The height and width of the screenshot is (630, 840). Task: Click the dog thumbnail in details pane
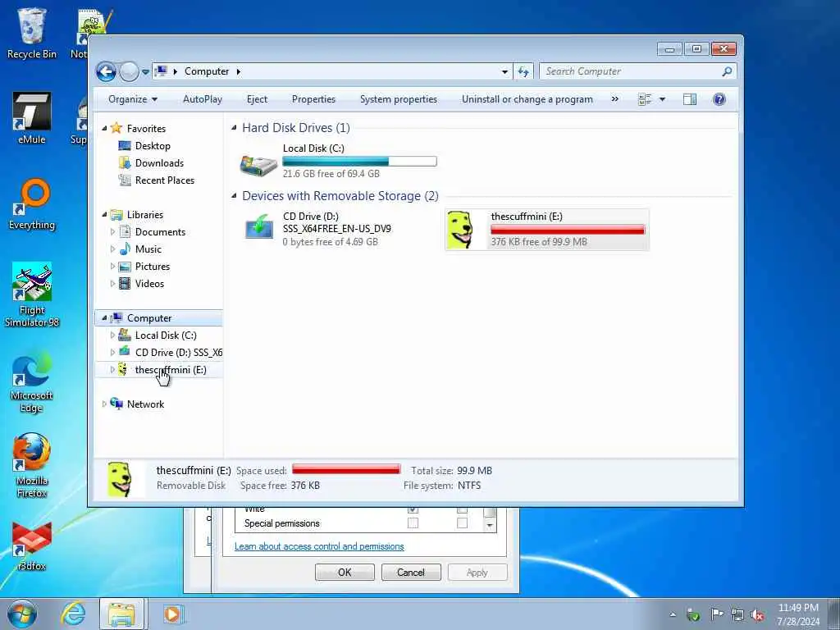coord(120,479)
